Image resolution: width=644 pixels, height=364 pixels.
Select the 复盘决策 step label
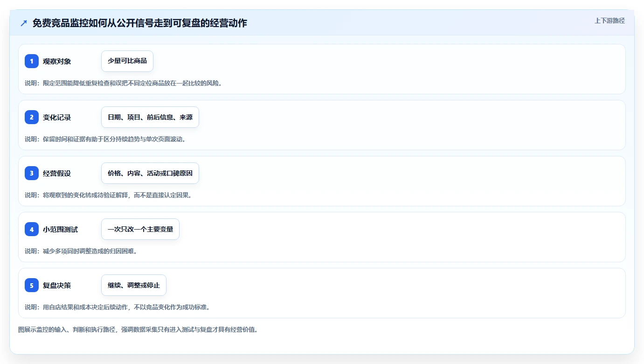tap(57, 285)
